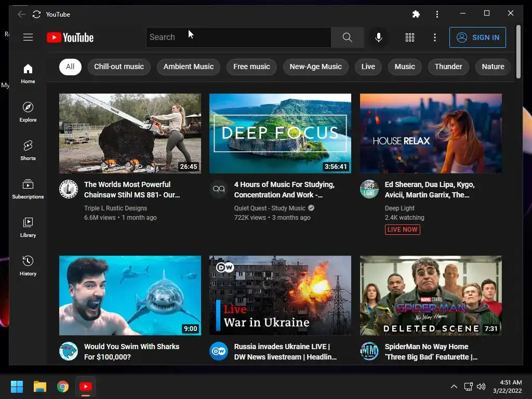This screenshot has width=532, height=399.
Task: Open Windows Start menu
Action: pos(17,387)
